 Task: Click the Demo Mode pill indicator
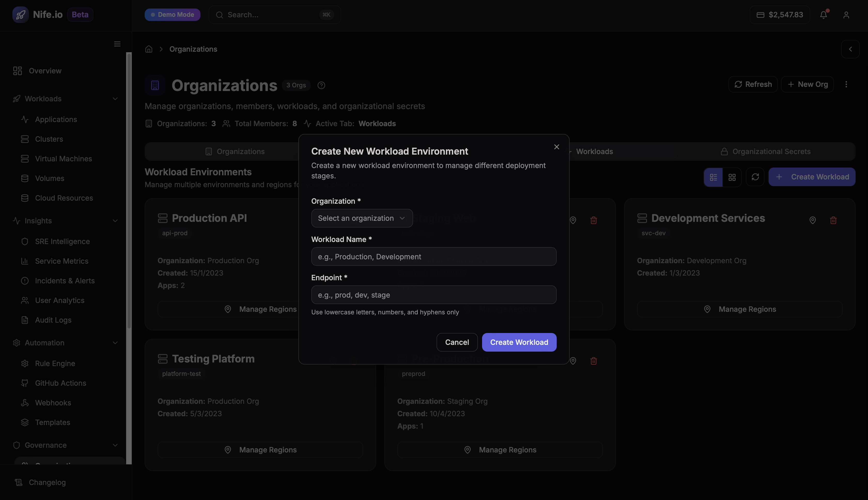tap(173, 14)
